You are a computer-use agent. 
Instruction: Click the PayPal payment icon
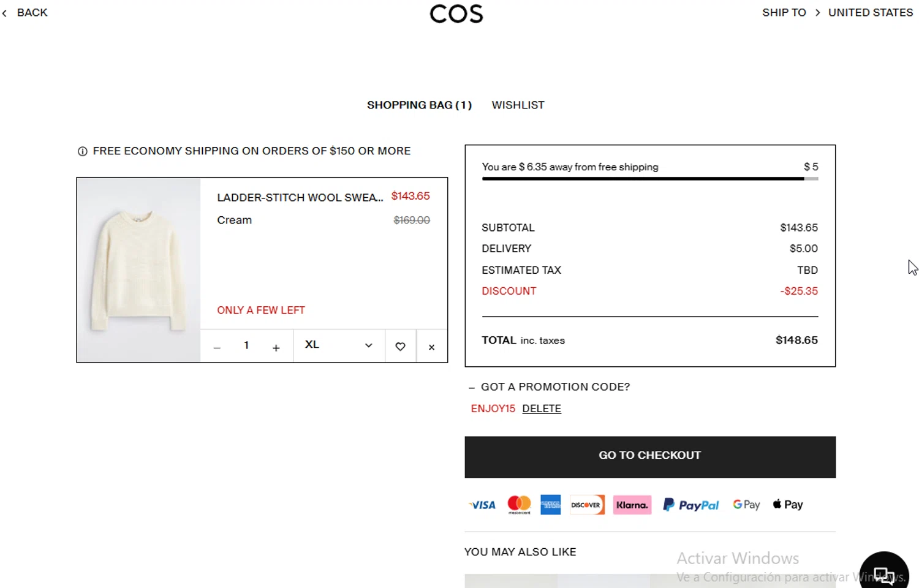691,505
